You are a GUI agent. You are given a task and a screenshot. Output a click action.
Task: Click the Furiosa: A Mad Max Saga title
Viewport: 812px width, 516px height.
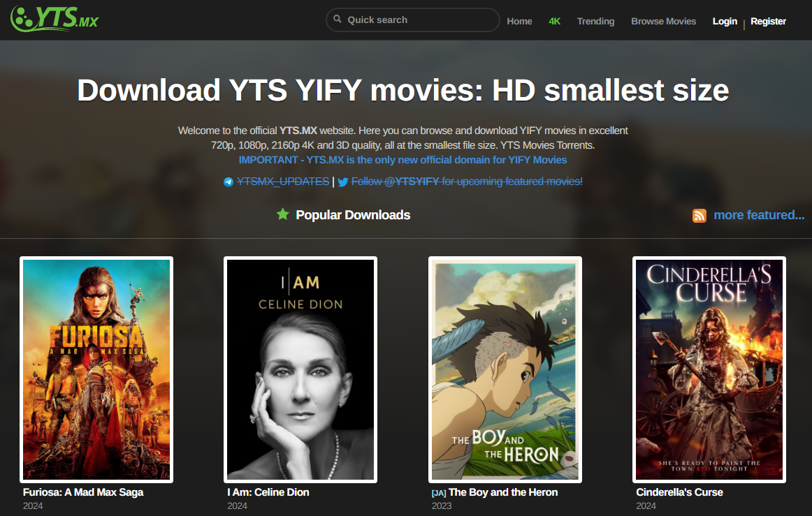click(x=83, y=492)
